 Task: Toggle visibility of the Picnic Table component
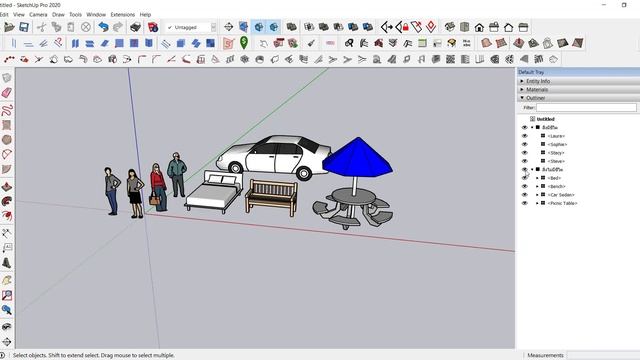point(525,203)
